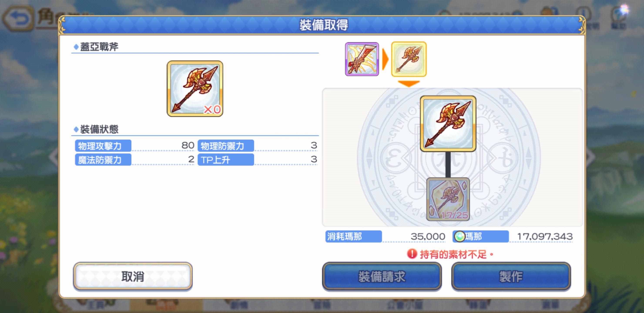Cancel with the 取消 button
644x313 pixels.
[x=133, y=276]
